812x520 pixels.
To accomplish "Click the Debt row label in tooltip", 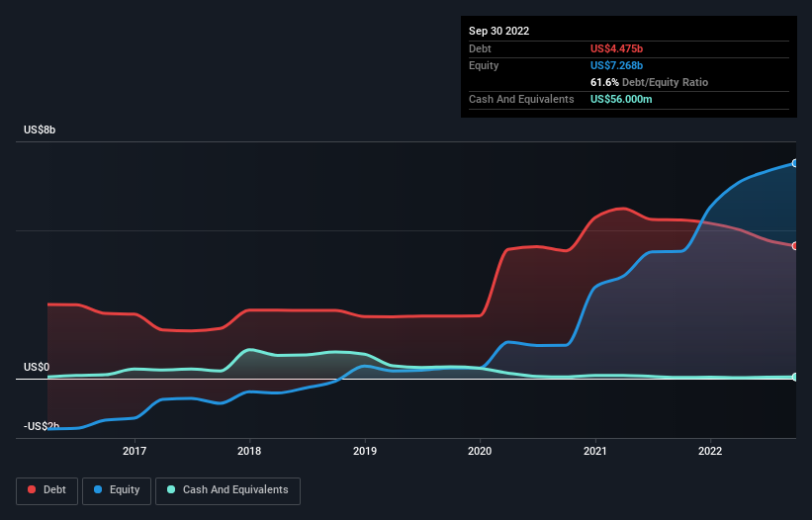I will 480,48.
